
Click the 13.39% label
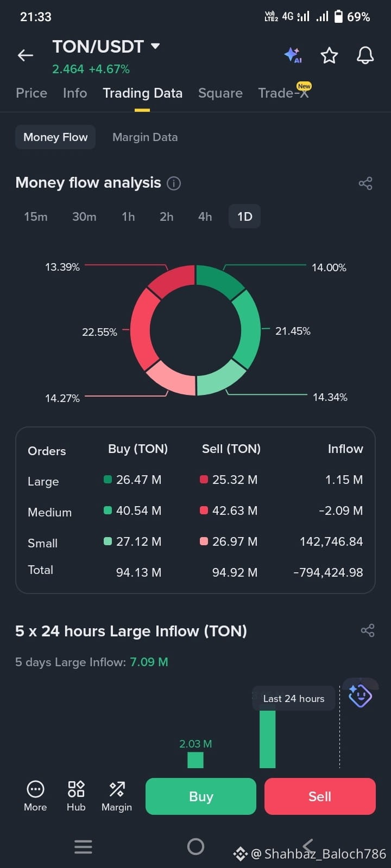(62, 267)
